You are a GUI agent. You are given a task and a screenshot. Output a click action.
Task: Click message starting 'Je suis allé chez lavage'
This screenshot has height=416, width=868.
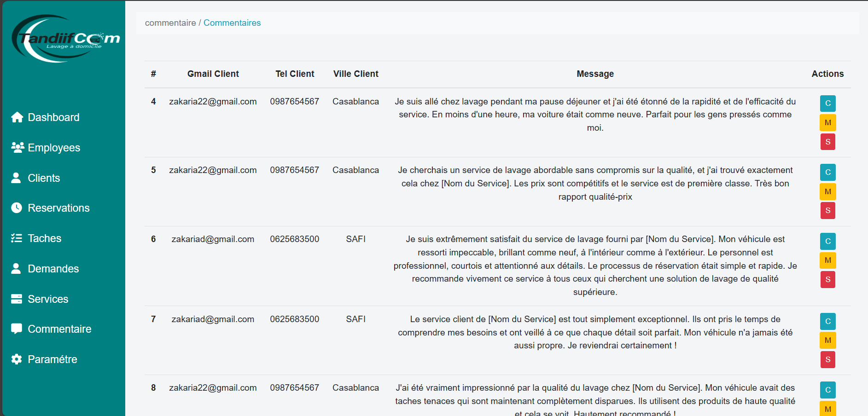click(595, 115)
